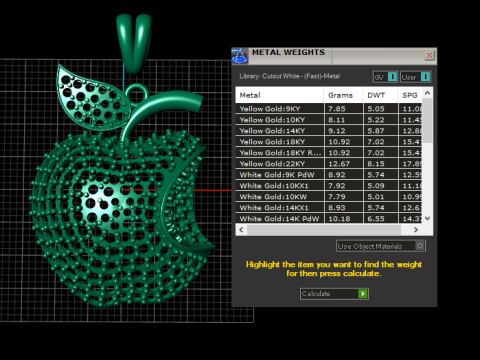Select the Yellow Gold:9KY row
The height and width of the screenshot is (360, 480).
click(x=329, y=109)
